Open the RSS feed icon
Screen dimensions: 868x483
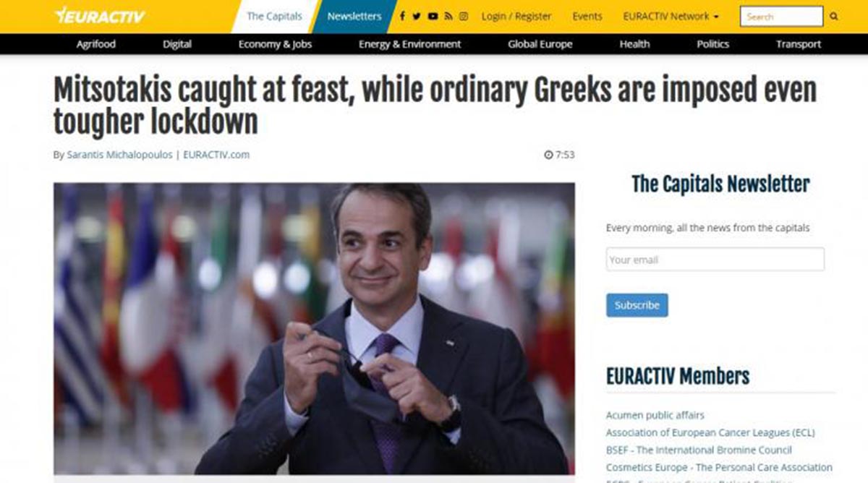tap(448, 16)
